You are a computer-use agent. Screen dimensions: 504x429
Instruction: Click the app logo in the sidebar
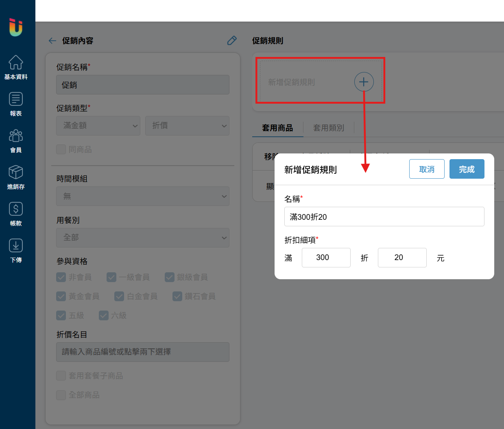pyautogui.click(x=16, y=27)
